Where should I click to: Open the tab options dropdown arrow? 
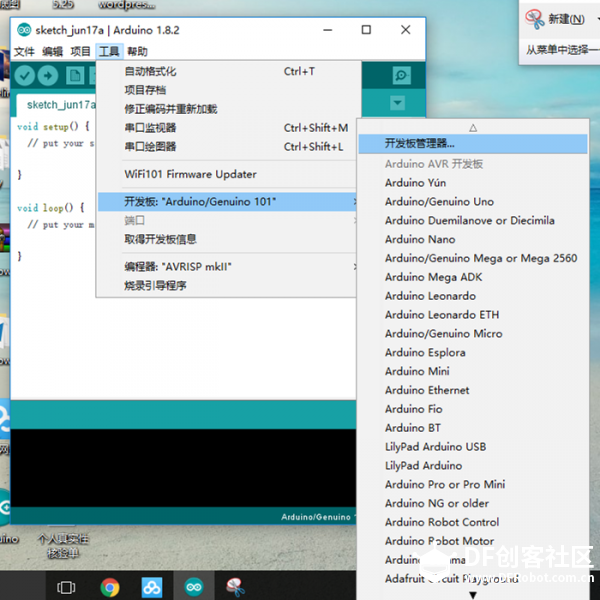point(398,103)
